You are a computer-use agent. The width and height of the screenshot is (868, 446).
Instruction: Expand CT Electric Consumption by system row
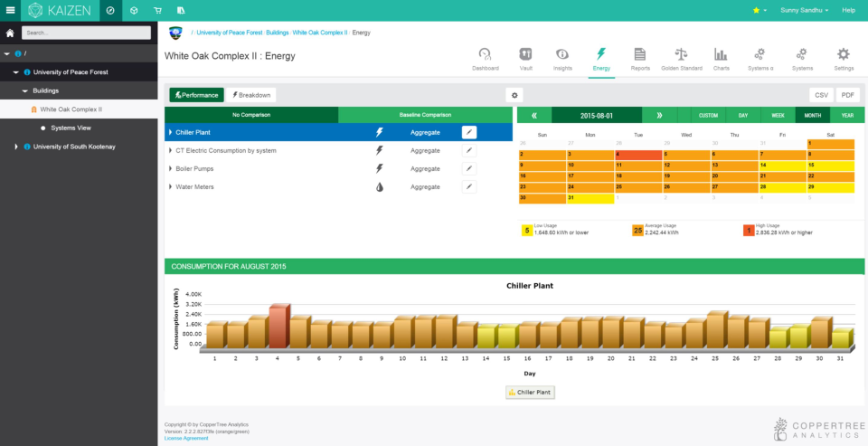[x=171, y=151]
